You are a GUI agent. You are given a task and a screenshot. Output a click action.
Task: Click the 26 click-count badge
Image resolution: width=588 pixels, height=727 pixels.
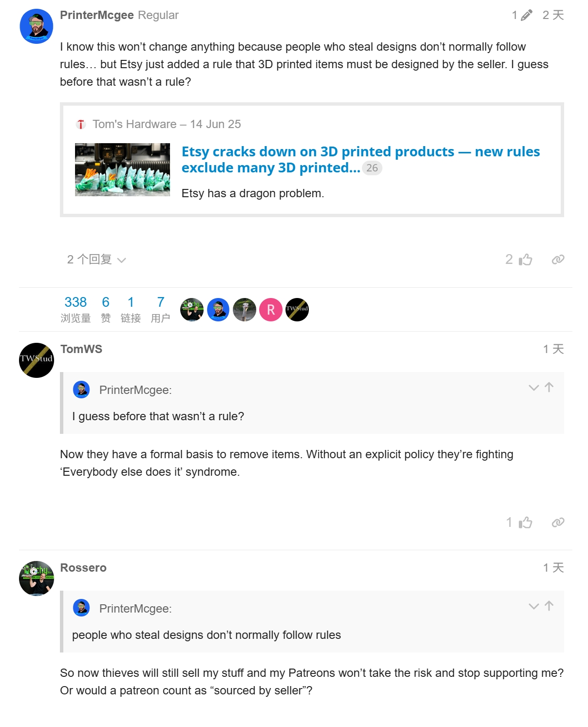(x=372, y=168)
